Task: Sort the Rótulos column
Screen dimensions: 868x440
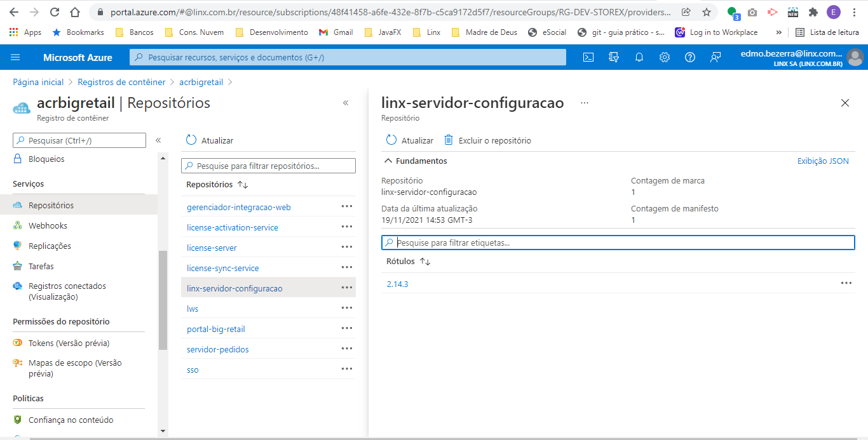Action: [x=425, y=262]
